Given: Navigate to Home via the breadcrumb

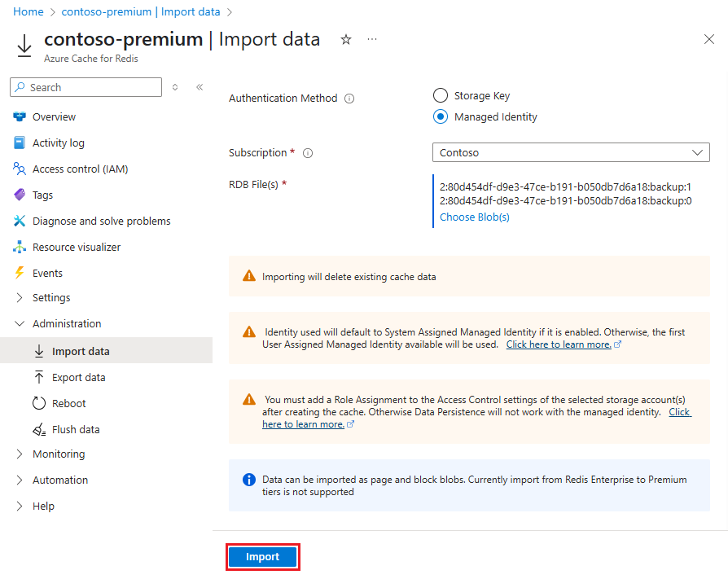Looking at the screenshot, I should [29, 11].
